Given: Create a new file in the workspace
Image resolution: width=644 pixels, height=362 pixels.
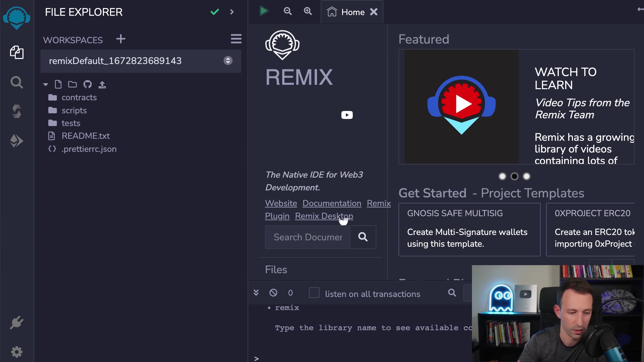Looking at the screenshot, I should point(58,84).
